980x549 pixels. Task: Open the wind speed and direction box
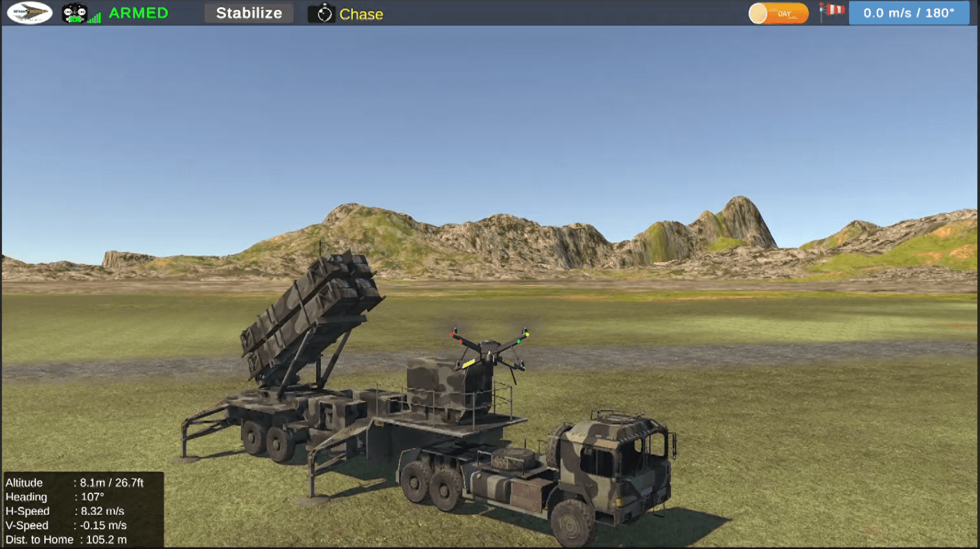(x=909, y=13)
